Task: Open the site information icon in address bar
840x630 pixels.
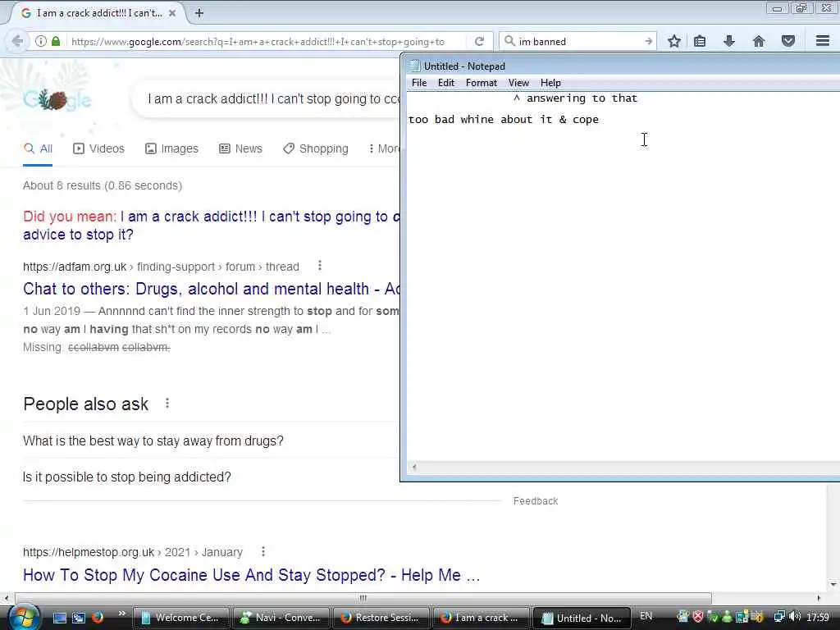Action: (x=41, y=41)
